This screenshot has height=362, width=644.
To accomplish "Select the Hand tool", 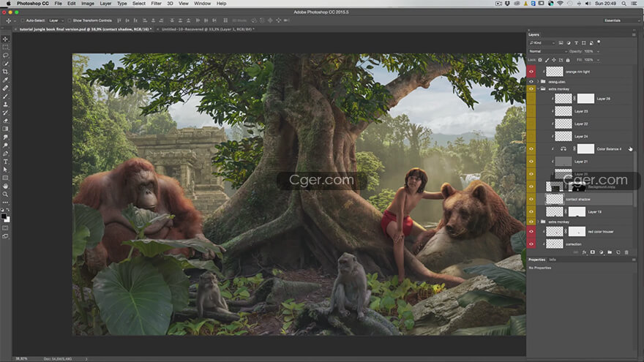I will 5,186.
